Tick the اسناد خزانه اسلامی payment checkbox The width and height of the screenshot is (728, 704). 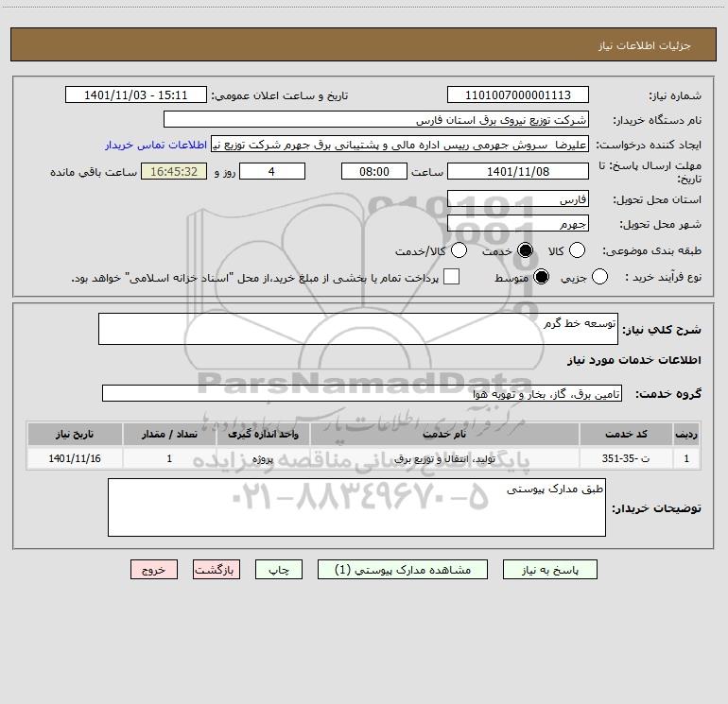pos(451,277)
